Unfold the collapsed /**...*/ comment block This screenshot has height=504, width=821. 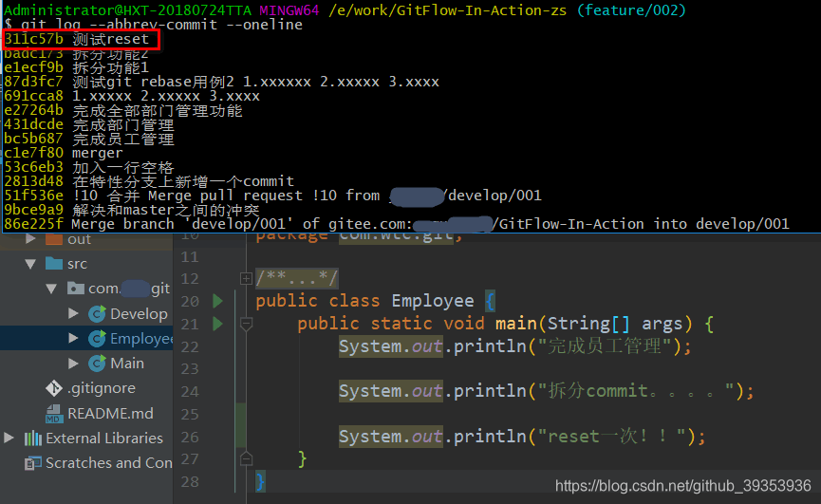(x=246, y=278)
